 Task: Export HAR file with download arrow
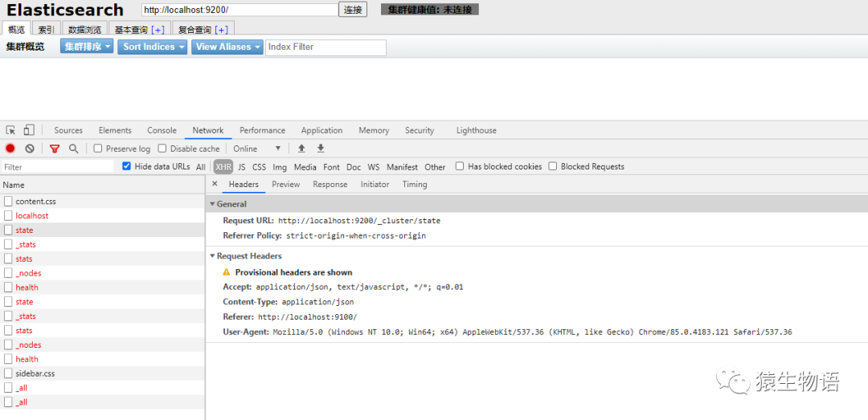pyautogui.click(x=321, y=149)
